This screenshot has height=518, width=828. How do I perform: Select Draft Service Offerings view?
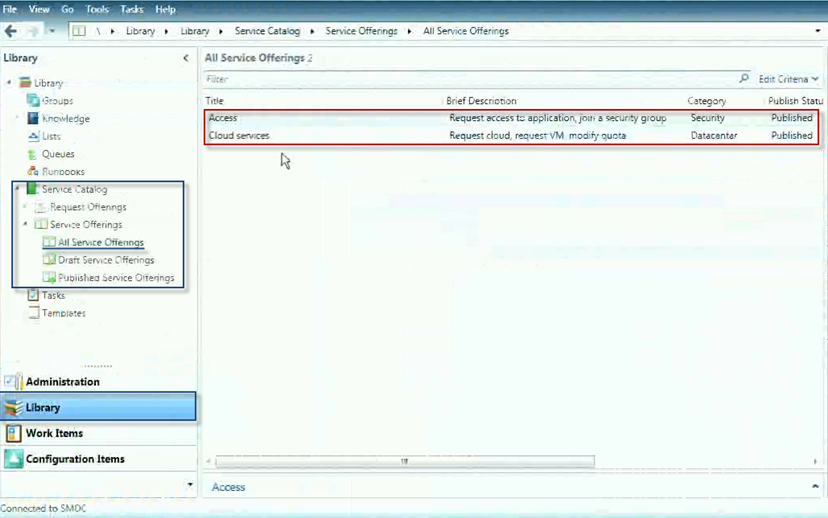point(106,260)
